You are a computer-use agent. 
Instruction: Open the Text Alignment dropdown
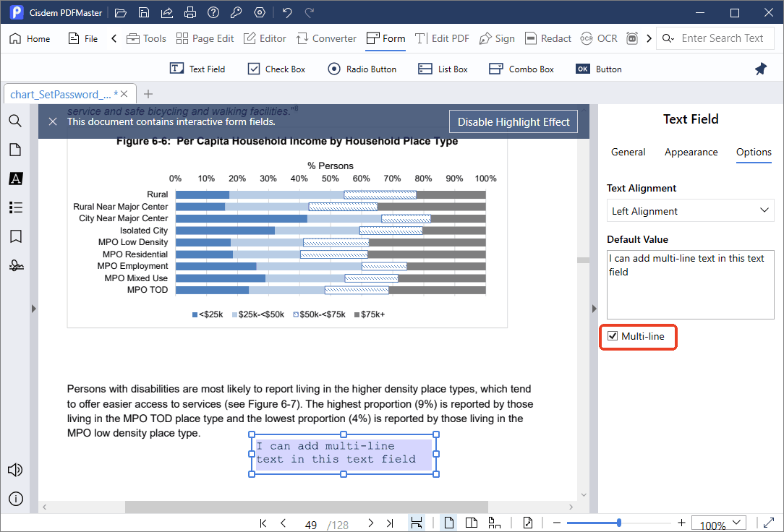coord(690,210)
